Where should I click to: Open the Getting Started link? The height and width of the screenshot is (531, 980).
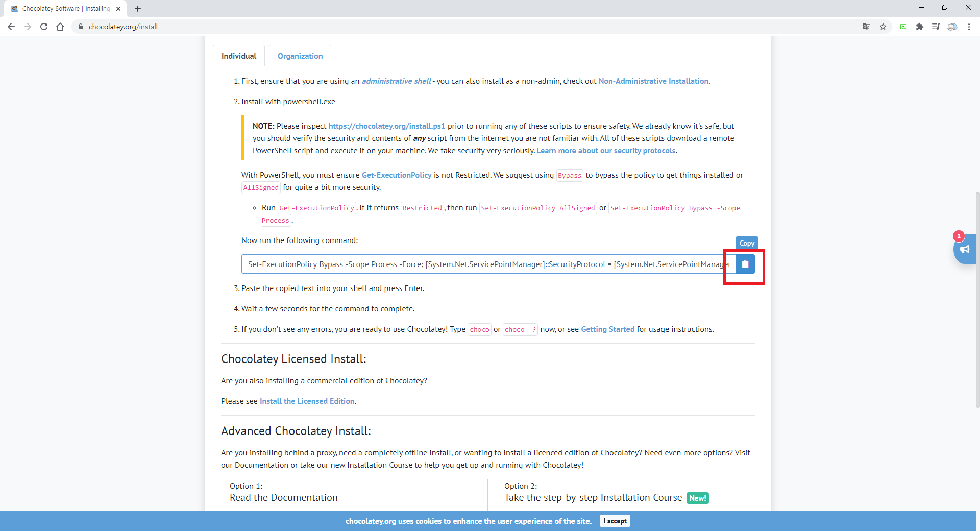pos(607,329)
